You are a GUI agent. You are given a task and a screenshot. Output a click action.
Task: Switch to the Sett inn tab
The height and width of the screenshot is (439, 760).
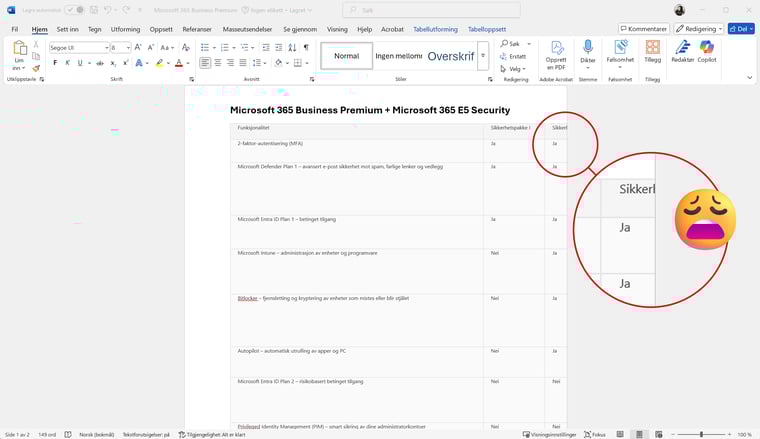point(67,29)
